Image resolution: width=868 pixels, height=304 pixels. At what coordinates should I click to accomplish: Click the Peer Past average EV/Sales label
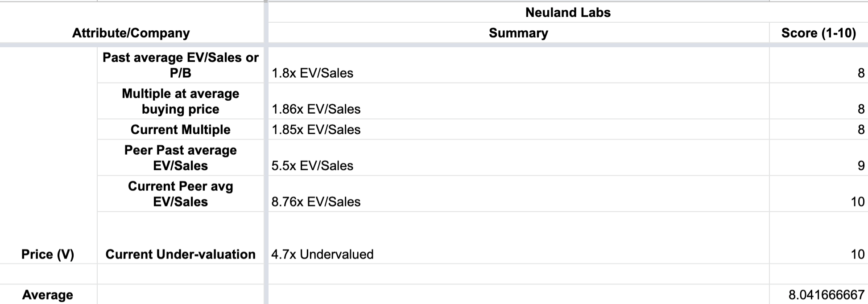[x=180, y=158]
